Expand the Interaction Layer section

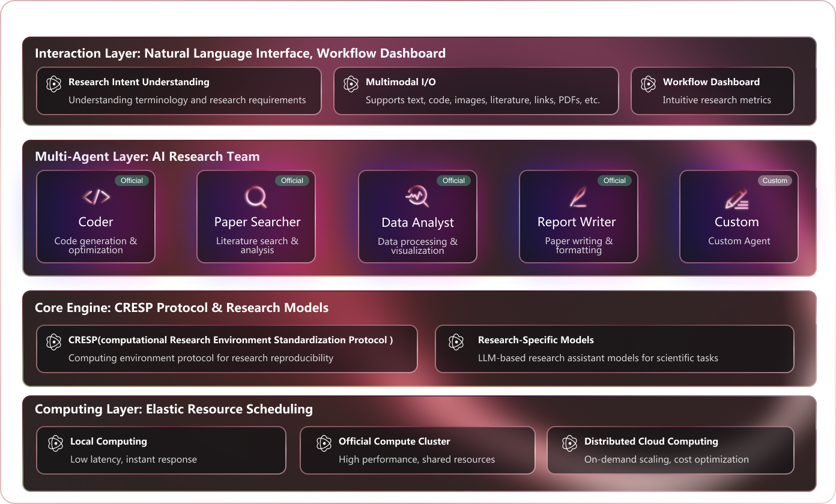(x=240, y=53)
